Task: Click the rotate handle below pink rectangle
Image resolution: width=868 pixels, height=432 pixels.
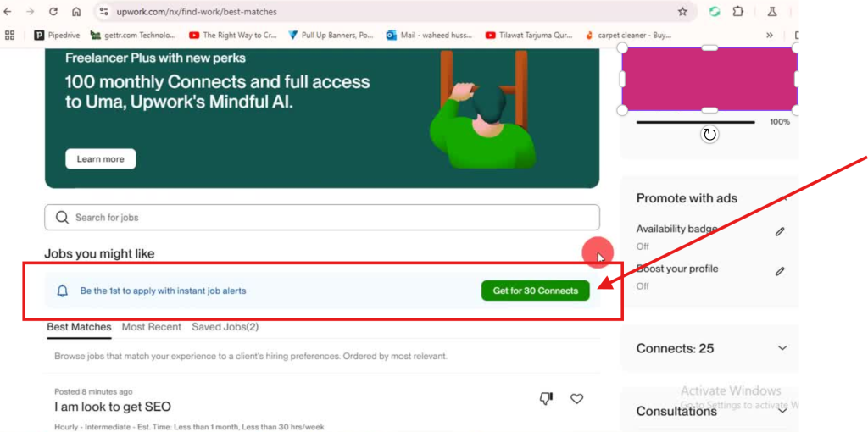Action: click(709, 135)
